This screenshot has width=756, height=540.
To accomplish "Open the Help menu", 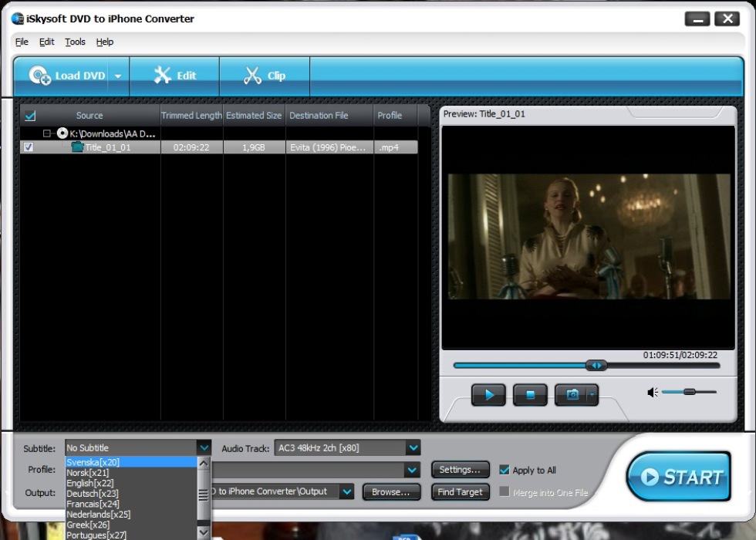I will click(105, 42).
